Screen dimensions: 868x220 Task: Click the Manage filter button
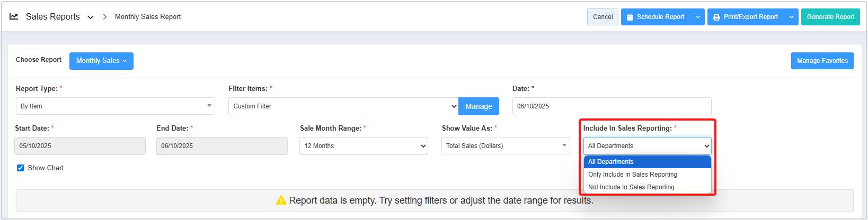pos(479,106)
